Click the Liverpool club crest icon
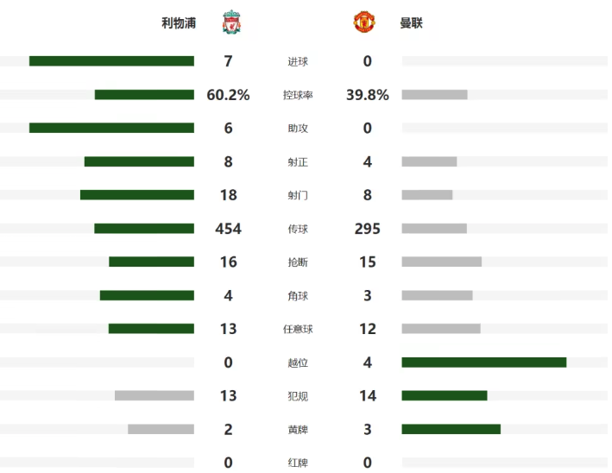612x473 pixels. [231, 22]
